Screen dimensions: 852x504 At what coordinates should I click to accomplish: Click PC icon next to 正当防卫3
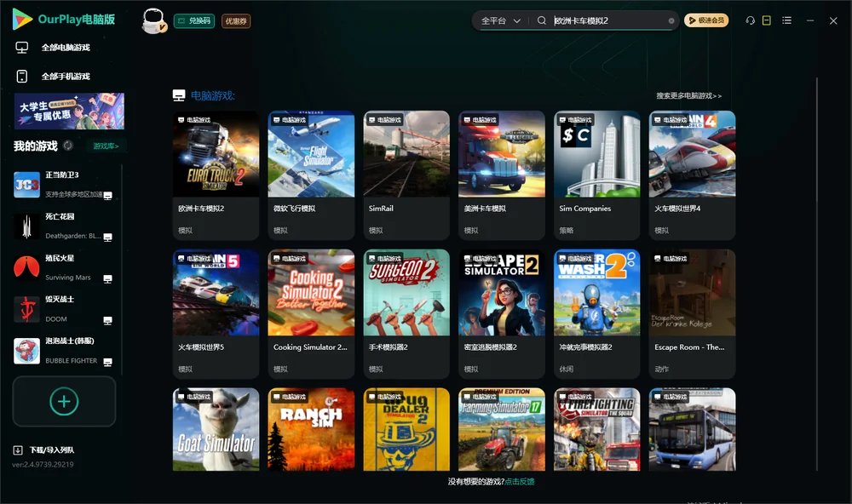(107, 196)
